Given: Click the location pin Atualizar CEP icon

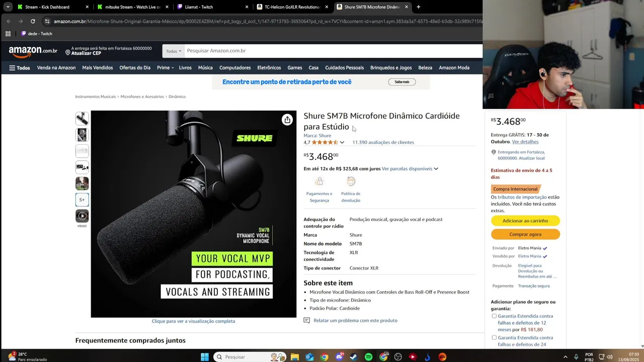Looking at the screenshot, I should click(x=68, y=52).
